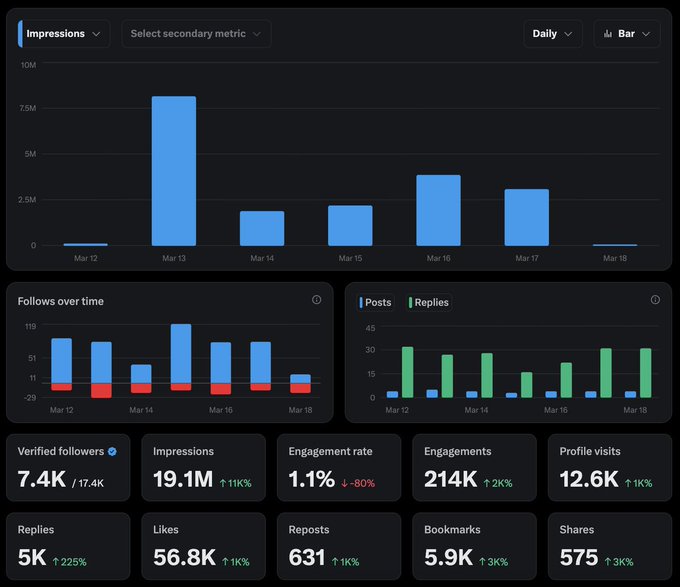This screenshot has height=587, width=680.
Task: Click the bar chart icon in chart type selector
Action: tap(608, 34)
